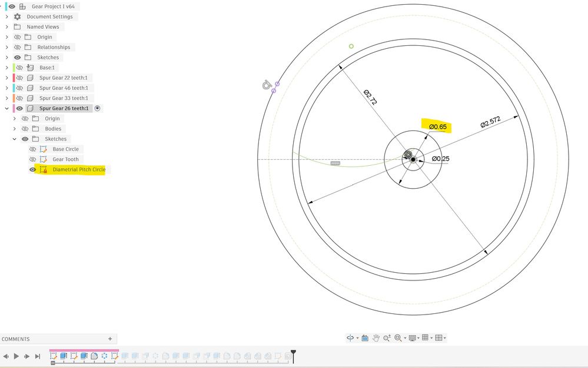This screenshot has height=368, width=588.
Task: Click the Look At tool icon
Action: pyautogui.click(x=364, y=337)
